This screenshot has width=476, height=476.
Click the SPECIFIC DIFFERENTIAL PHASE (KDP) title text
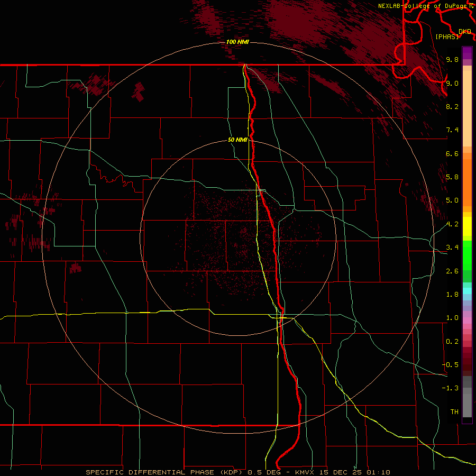coord(166,472)
